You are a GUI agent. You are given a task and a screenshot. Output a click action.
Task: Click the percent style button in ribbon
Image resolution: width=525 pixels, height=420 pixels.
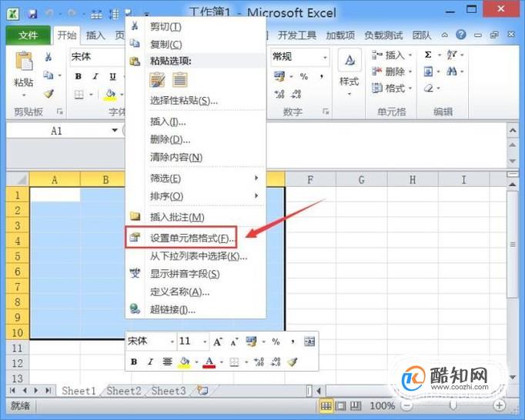(x=303, y=77)
